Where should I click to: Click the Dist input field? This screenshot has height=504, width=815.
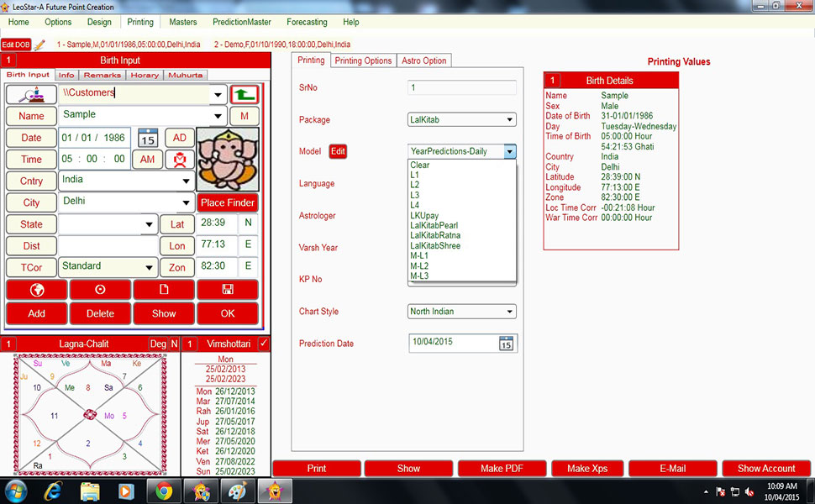[x=108, y=246]
